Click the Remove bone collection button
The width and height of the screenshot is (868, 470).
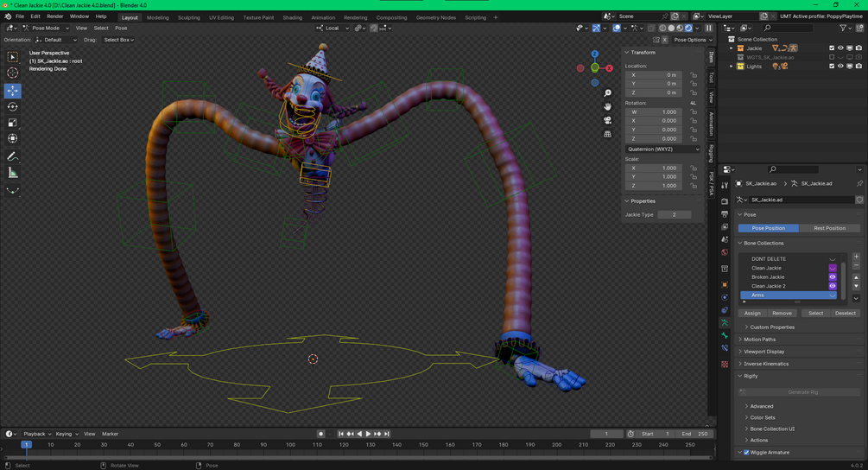pos(782,314)
